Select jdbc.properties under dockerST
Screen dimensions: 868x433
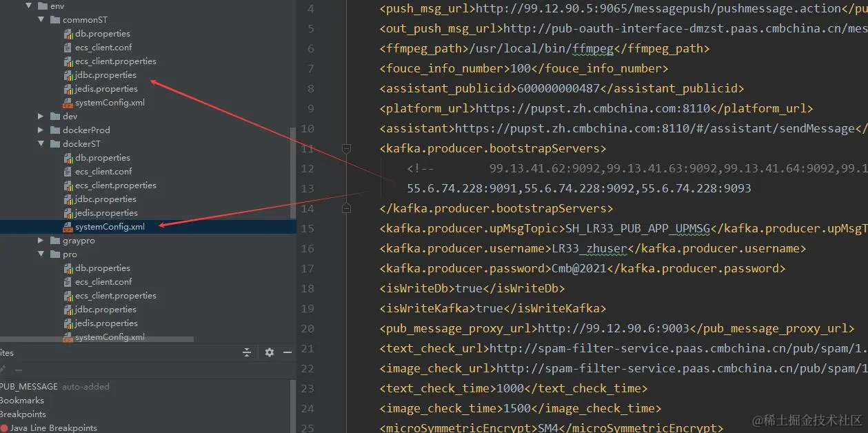point(105,199)
